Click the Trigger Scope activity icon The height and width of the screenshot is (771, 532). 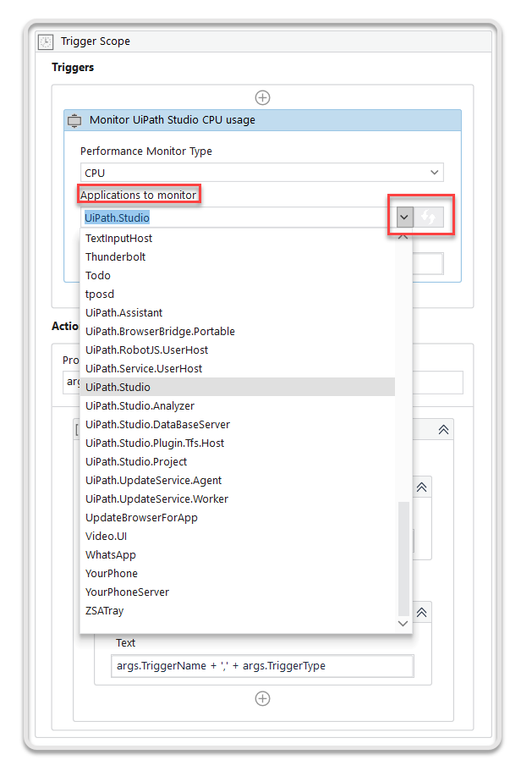tap(46, 41)
